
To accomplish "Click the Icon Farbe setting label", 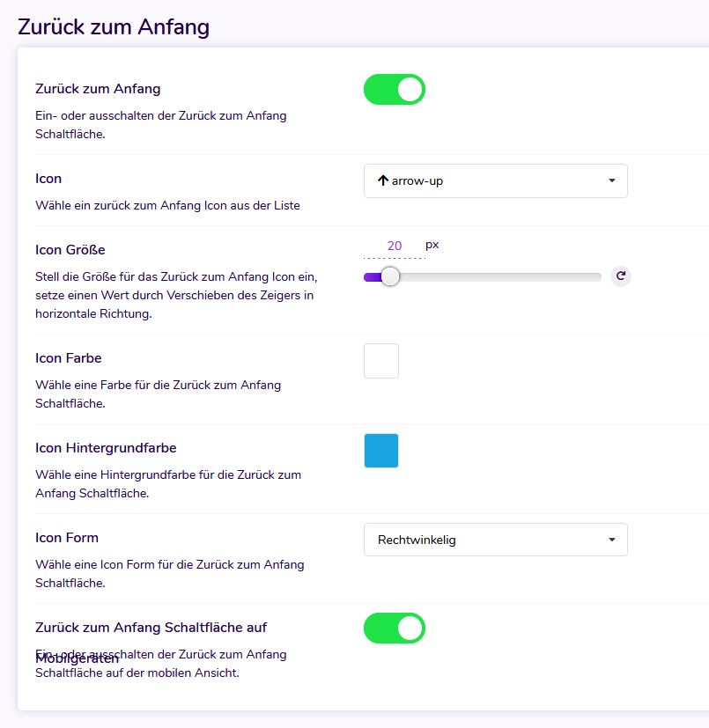I will click(69, 358).
